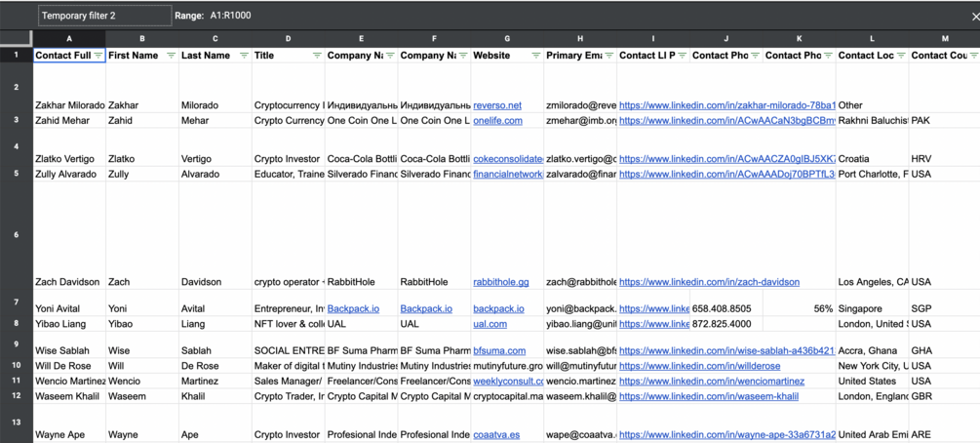The image size is (980, 443).
Task: Open reverso.net website link
Action: coord(497,105)
